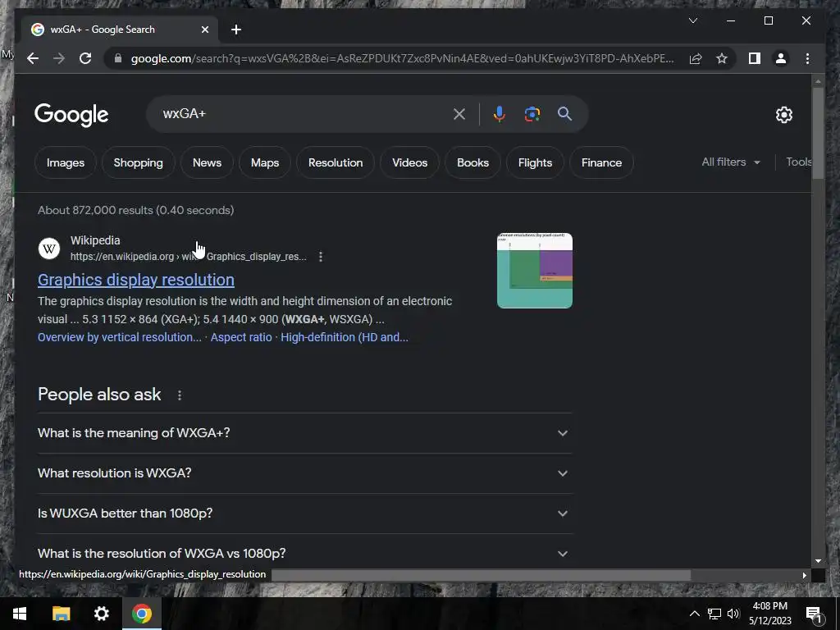Expand What is the resolution of WXGA vs 1080p?
The image size is (840, 630).
304,554
